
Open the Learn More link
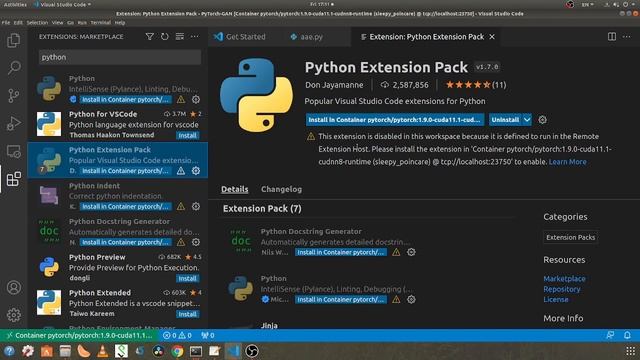[567, 162]
